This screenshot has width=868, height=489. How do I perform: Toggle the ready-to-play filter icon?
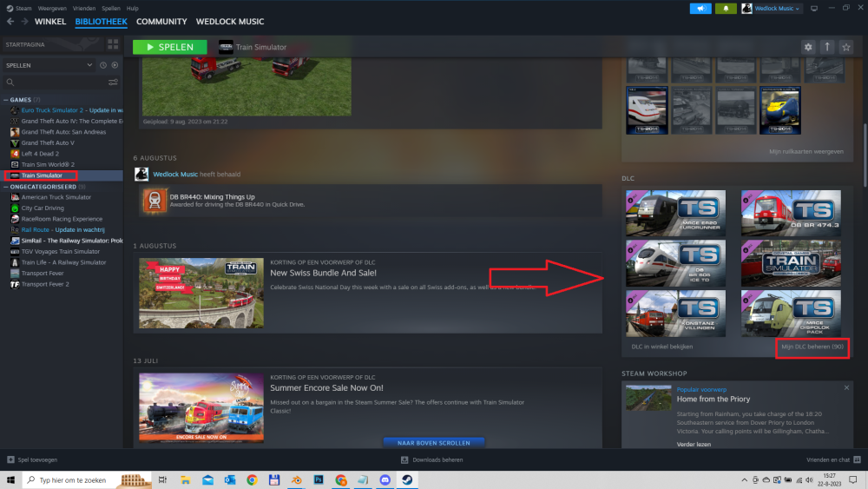pos(114,65)
